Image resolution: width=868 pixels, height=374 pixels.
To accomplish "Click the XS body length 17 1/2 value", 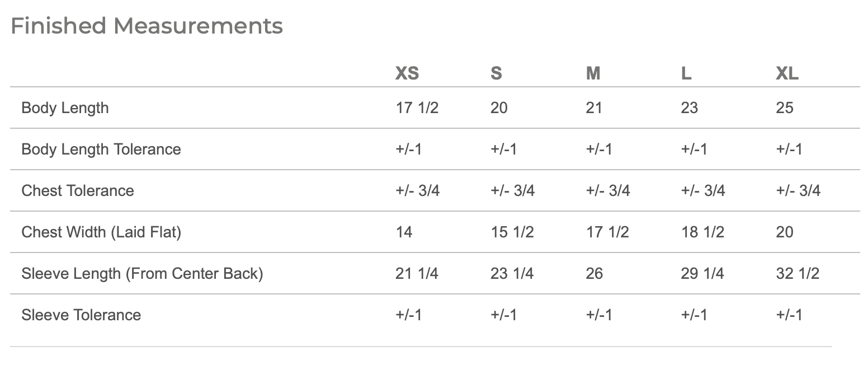I will 417,107.
